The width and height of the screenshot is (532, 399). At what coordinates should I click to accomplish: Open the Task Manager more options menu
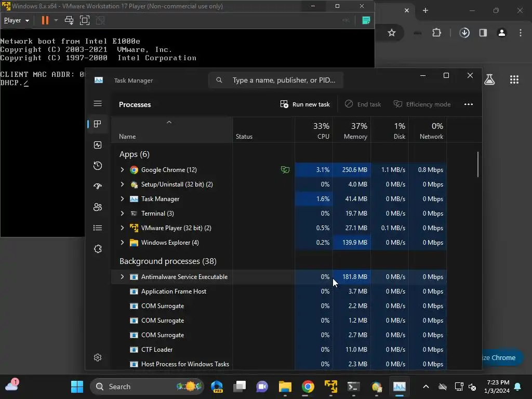[x=469, y=104]
